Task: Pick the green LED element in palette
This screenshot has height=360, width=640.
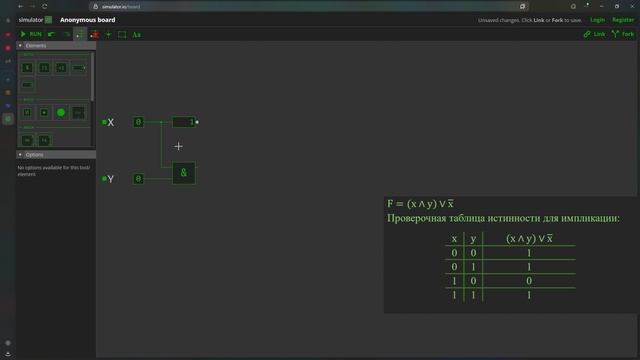Action: point(61,112)
